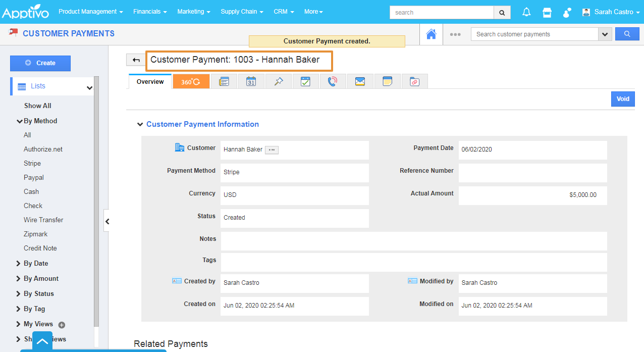Open the tasks checkmark tab
The image size is (644, 352).
[305, 82]
